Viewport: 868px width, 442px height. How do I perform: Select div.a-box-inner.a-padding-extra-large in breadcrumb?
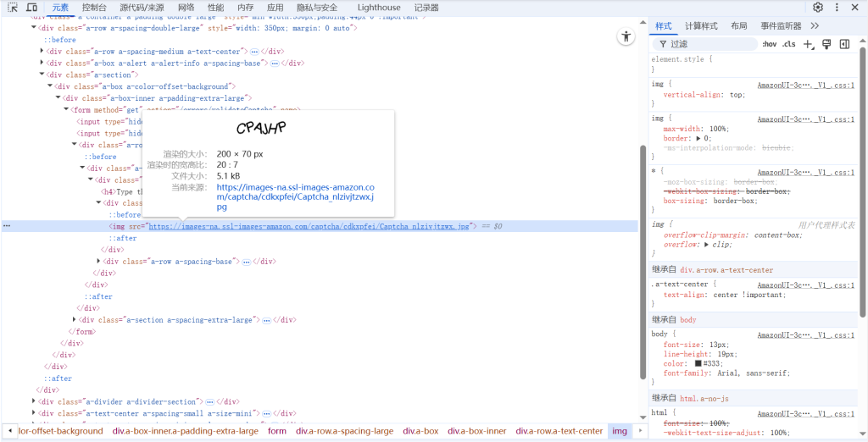coord(185,431)
